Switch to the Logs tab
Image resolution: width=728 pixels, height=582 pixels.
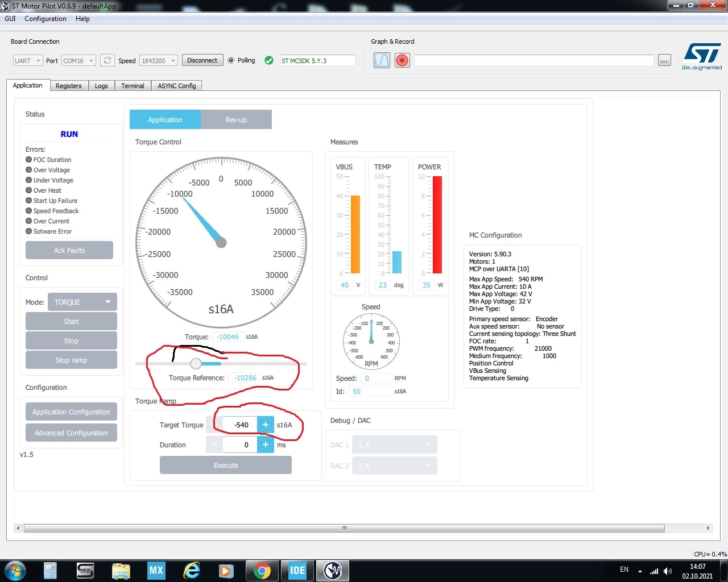[101, 86]
